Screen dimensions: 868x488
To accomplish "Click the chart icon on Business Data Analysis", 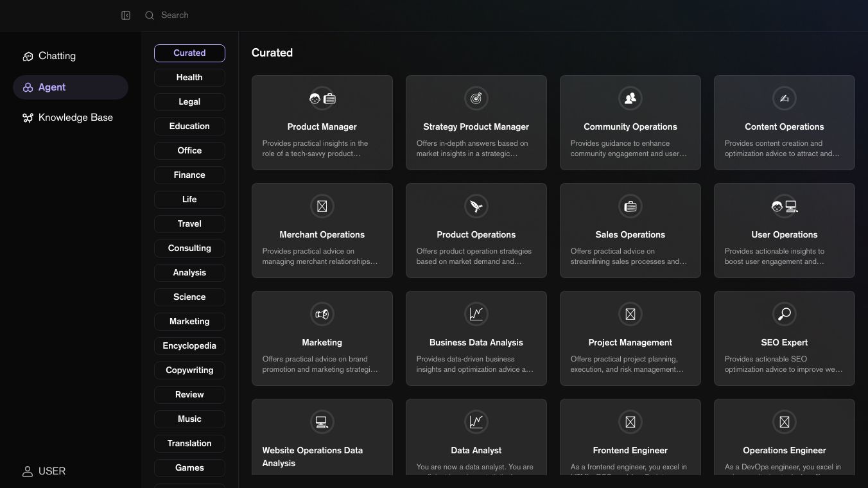I will pyautogui.click(x=476, y=314).
